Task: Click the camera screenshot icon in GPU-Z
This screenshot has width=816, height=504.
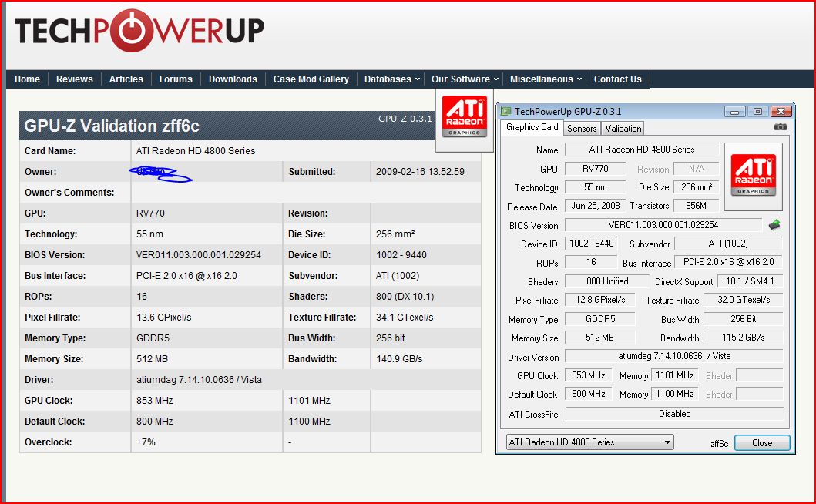Action: (780, 126)
